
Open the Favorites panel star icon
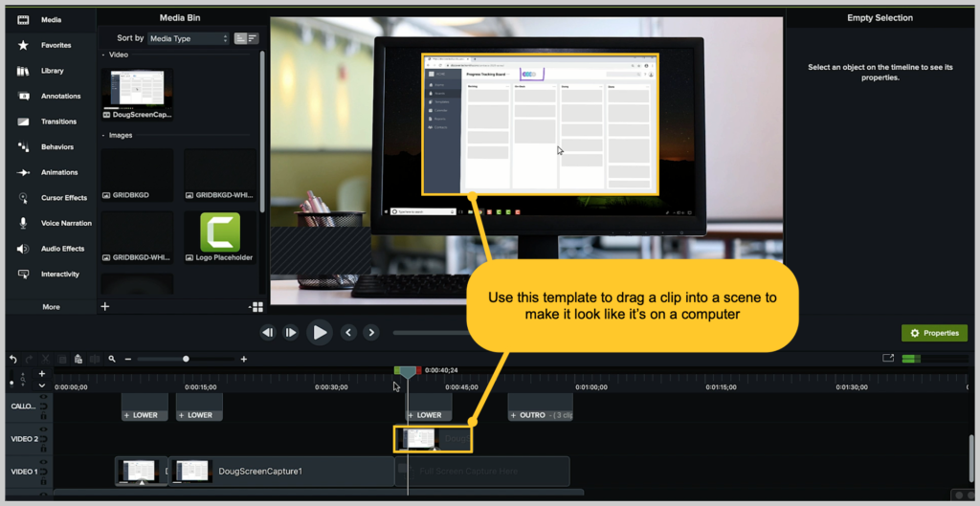23,45
